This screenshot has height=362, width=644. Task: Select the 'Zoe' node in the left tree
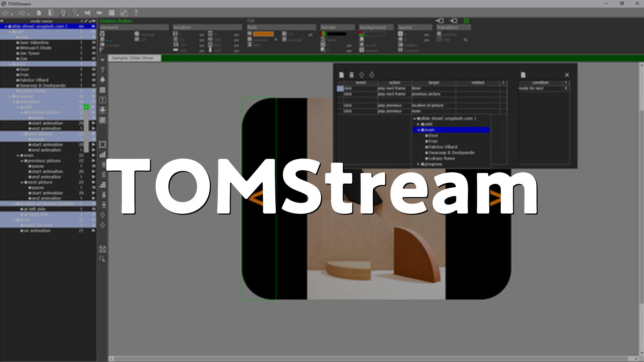coord(23,59)
